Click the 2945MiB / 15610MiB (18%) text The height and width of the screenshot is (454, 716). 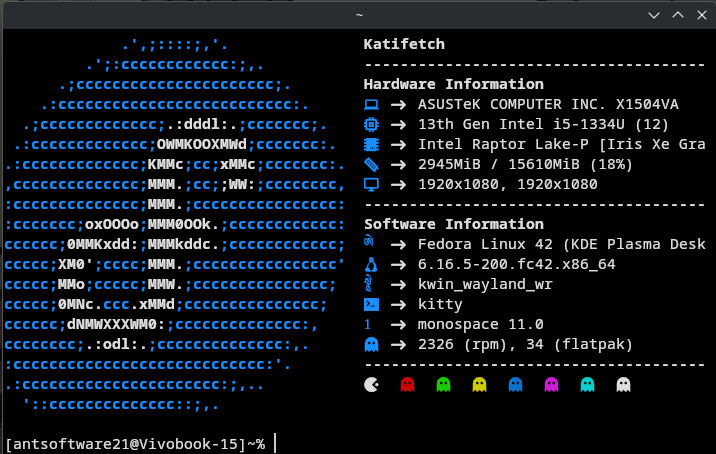point(526,164)
